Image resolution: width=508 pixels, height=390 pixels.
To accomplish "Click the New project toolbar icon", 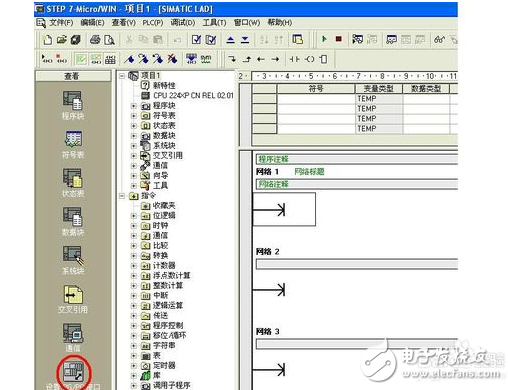I will [x=47, y=40].
